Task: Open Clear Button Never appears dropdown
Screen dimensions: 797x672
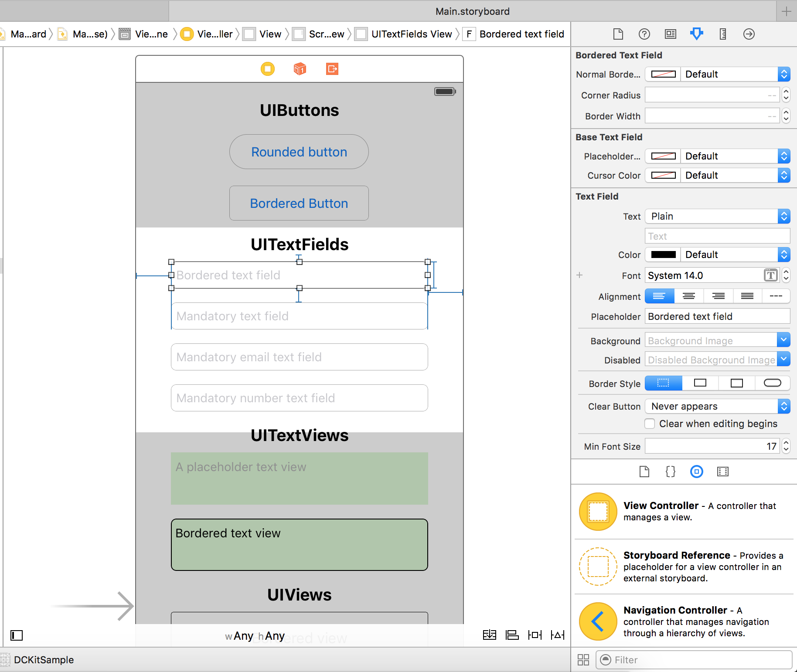Action: click(718, 406)
